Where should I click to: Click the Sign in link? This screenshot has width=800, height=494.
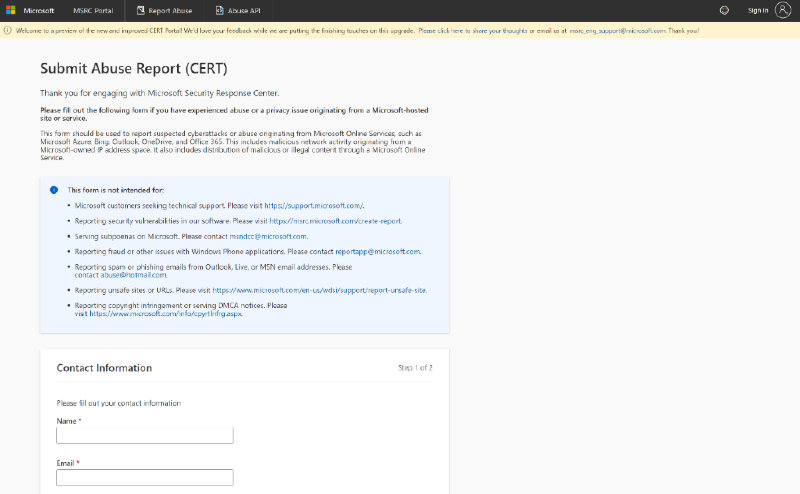pos(758,10)
